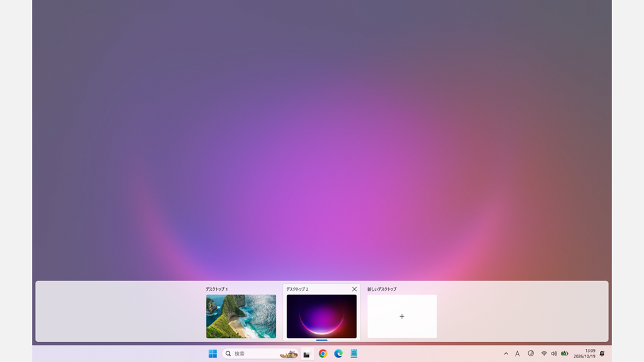Image resolution: width=644 pixels, height=362 pixels.
Task: Click the デスクトップ 2 name label
Action: click(x=297, y=289)
